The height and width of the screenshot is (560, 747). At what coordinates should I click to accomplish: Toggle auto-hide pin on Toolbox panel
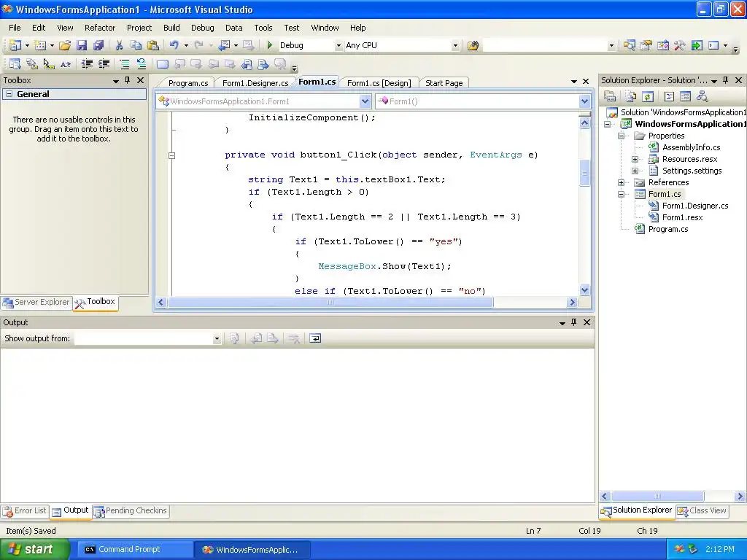point(127,80)
